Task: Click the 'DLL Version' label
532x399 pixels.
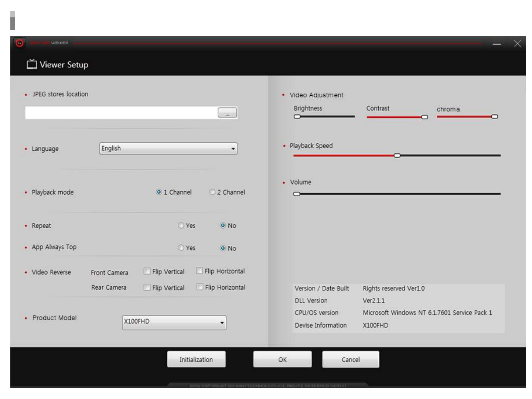Action: click(311, 300)
